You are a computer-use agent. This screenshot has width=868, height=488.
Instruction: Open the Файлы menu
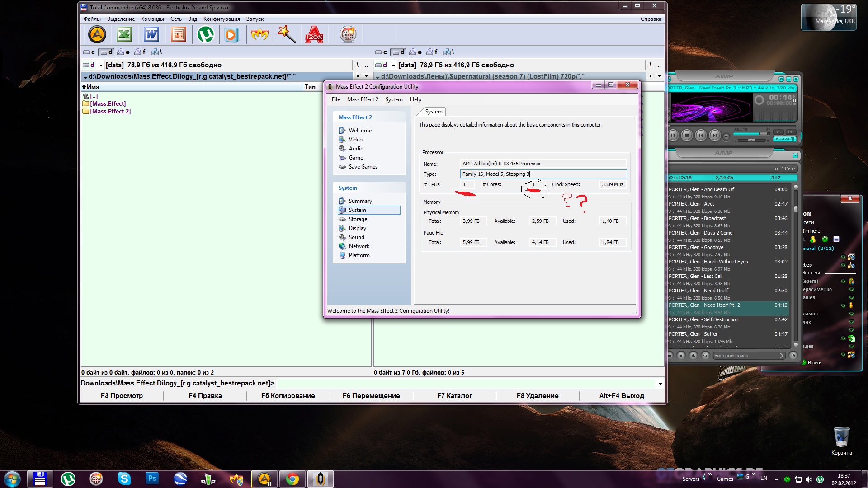tap(92, 19)
